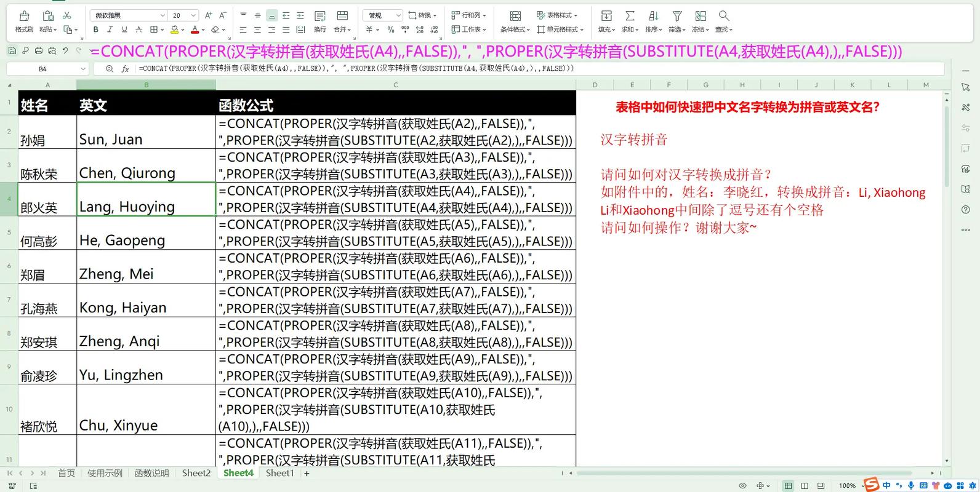Increase decimal places icon
Image resolution: width=980 pixels, height=492 pixels.
coord(420,30)
